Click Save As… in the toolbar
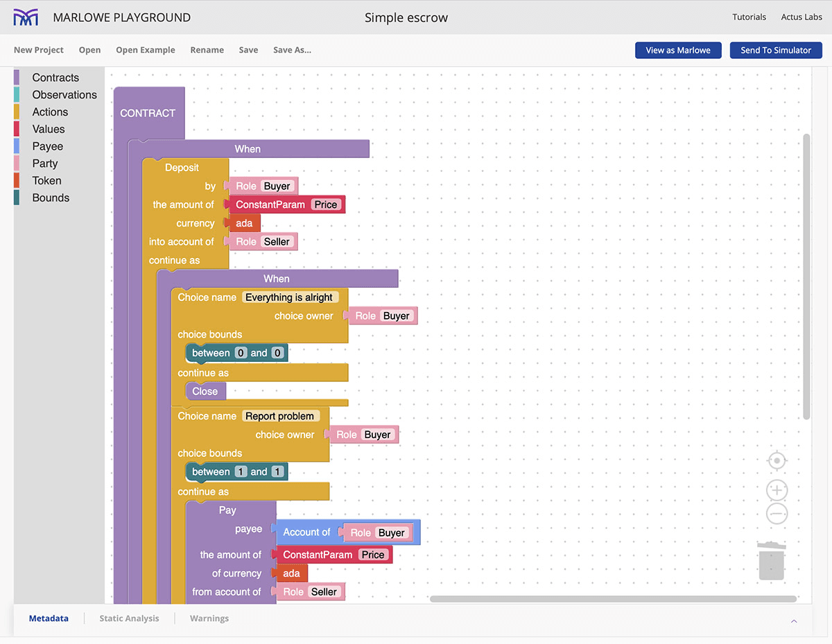The height and width of the screenshot is (644, 832). 292,50
